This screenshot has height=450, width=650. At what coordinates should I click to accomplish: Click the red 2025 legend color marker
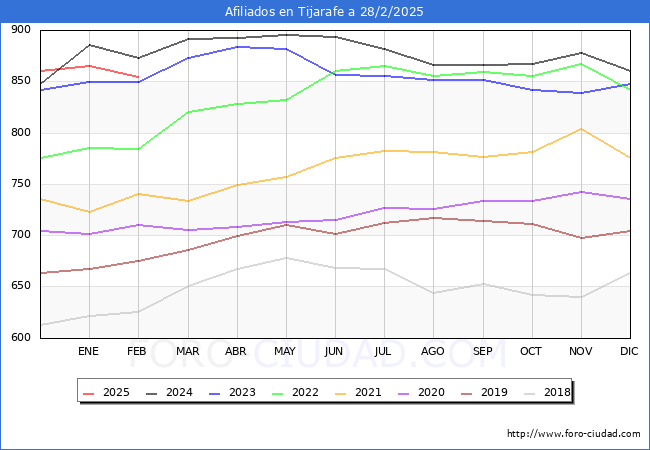tap(89, 393)
